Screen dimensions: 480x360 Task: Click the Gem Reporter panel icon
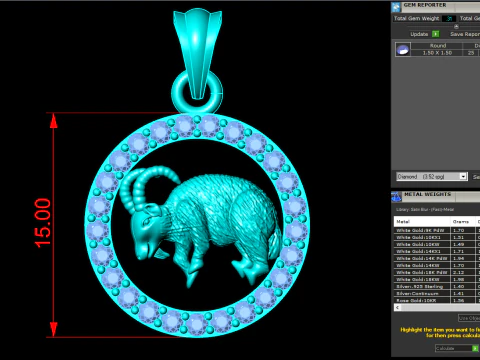click(x=396, y=7)
